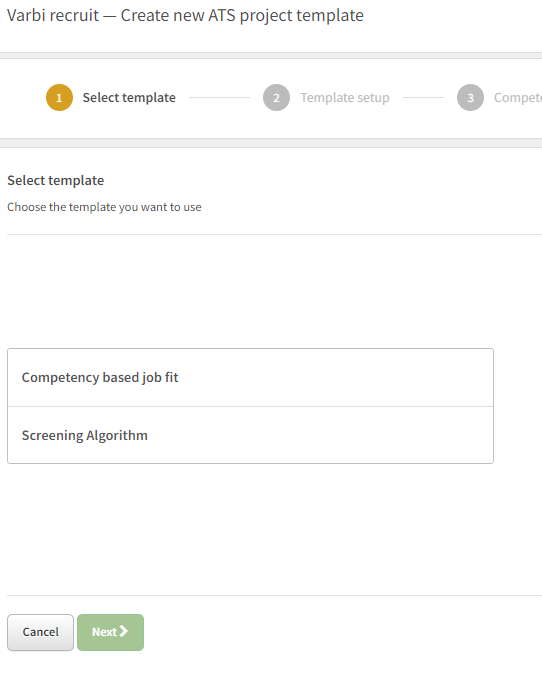Click the horizontal divider above Cancel button
Viewport: 542px width, 673px height.
(x=274, y=595)
